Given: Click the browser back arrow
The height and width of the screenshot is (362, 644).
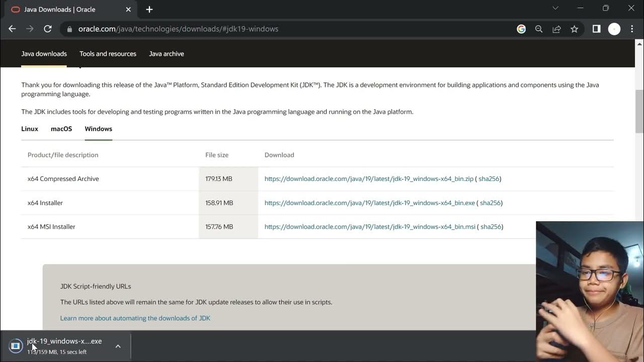Looking at the screenshot, I should coord(12,29).
